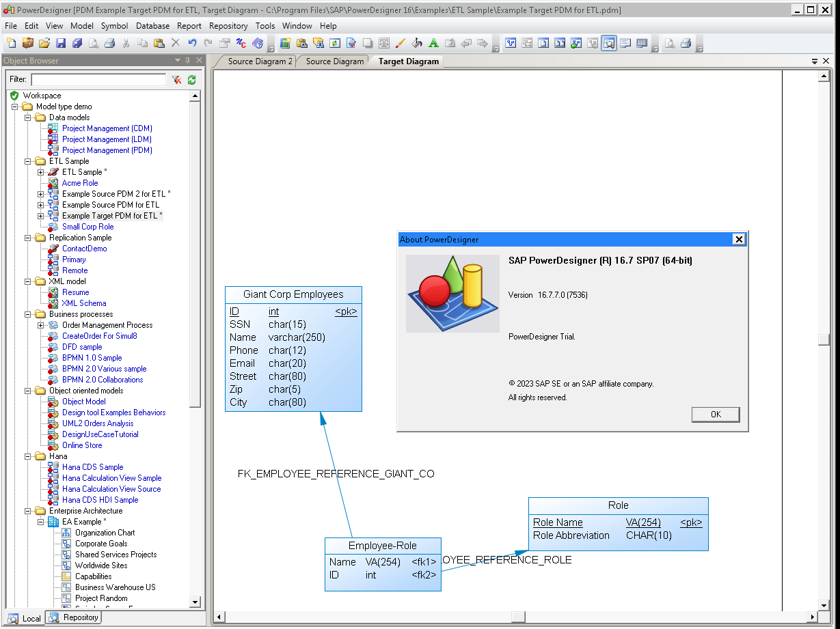The width and height of the screenshot is (840, 629).
Task: Click the Properties toolbar icon
Action: tap(225, 43)
